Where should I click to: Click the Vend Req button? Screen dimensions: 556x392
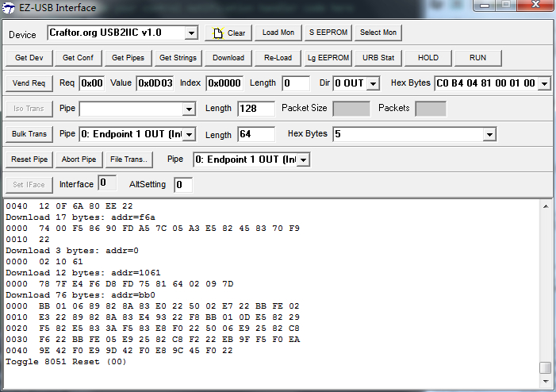click(x=29, y=83)
